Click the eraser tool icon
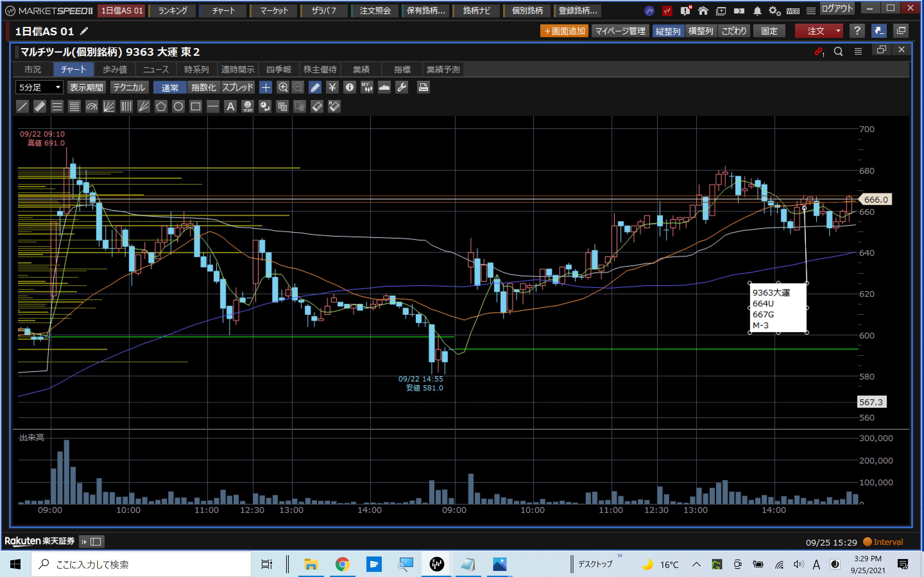924x577 pixels. pos(317,106)
